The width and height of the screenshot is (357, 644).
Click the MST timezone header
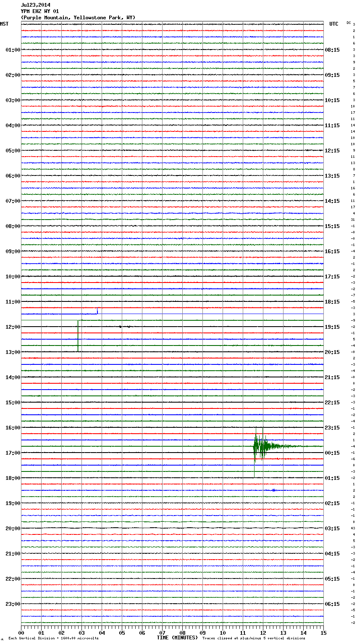pyautogui.click(x=4, y=24)
